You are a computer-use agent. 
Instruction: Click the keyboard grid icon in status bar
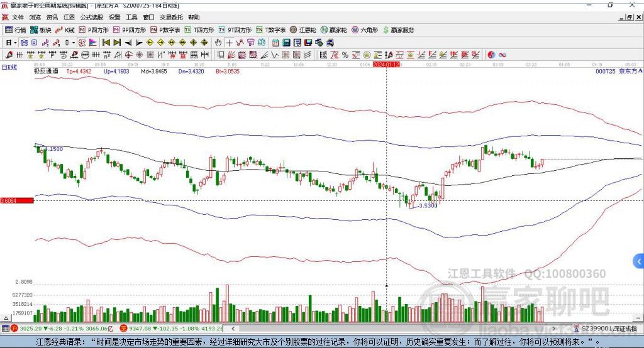(x=5, y=329)
